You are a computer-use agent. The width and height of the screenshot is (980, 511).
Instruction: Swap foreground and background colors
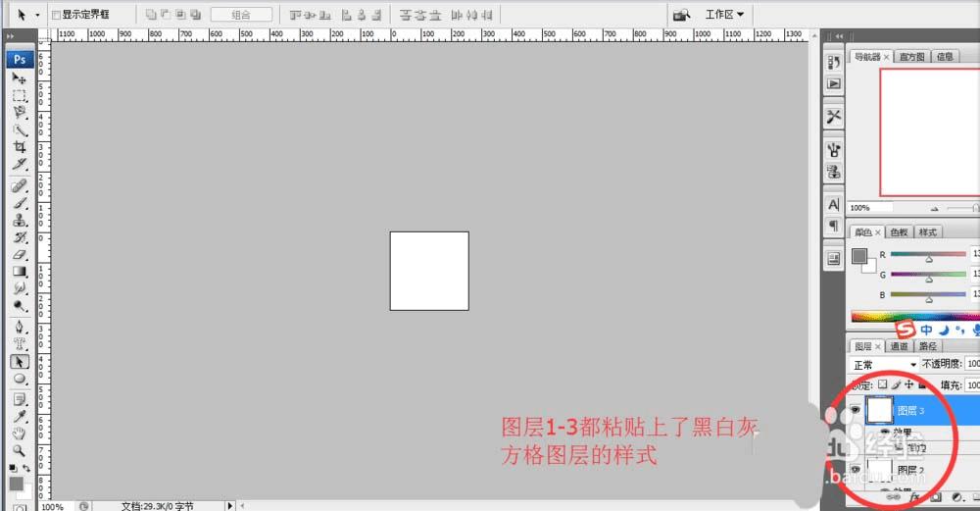point(26,468)
